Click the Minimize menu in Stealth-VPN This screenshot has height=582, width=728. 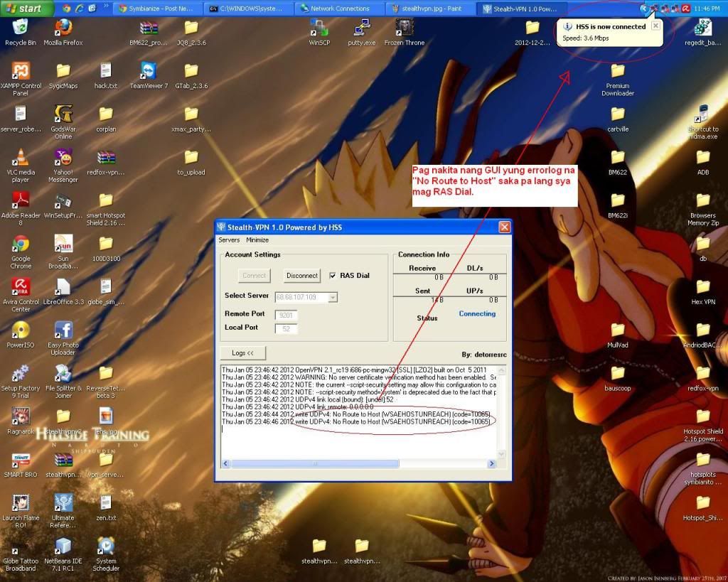pyautogui.click(x=257, y=240)
